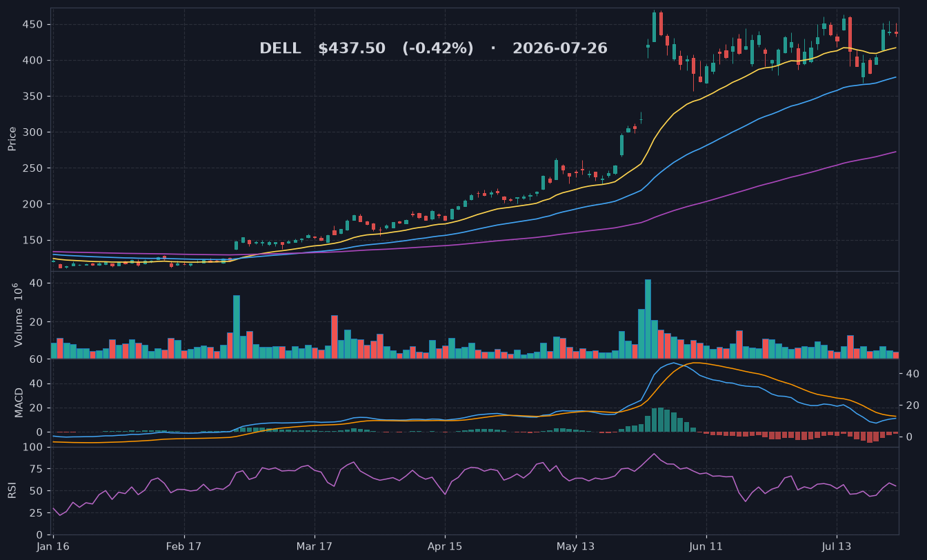
Task: Click the RSI axis 100 tick label
Action: pyautogui.click(x=34, y=448)
